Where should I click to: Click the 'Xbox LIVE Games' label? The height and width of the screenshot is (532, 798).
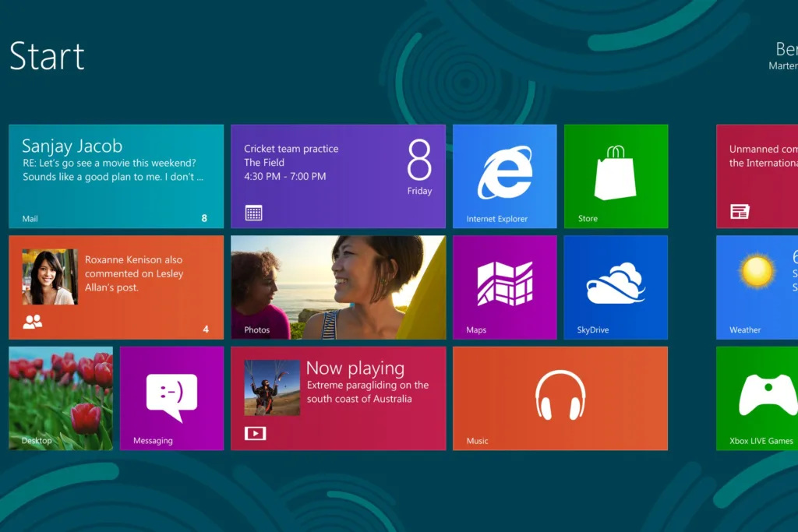[x=761, y=441]
